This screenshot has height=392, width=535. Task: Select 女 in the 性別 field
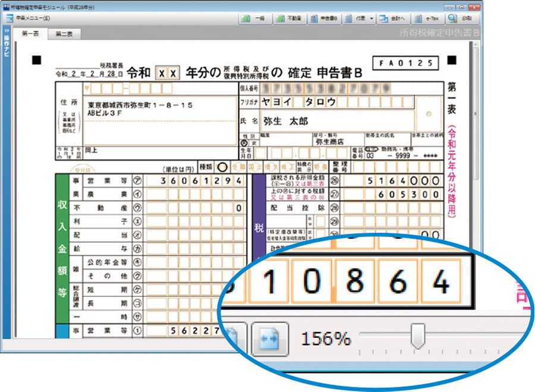coord(253,143)
